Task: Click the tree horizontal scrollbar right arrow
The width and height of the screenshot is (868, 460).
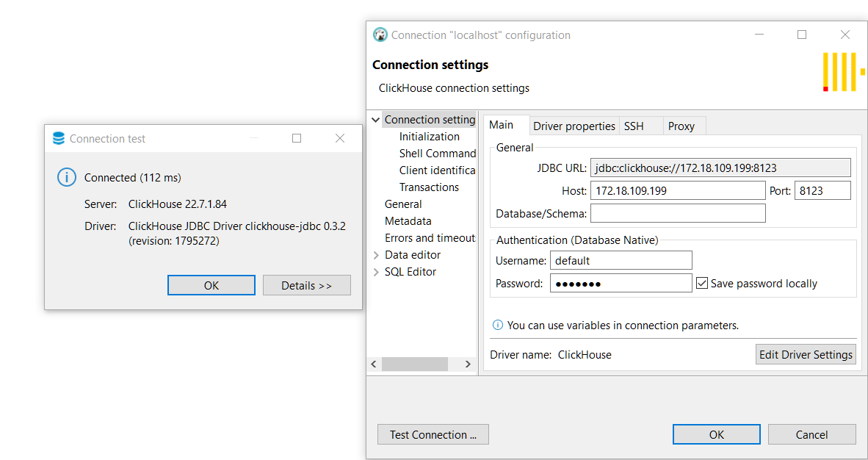Action: [469, 364]
